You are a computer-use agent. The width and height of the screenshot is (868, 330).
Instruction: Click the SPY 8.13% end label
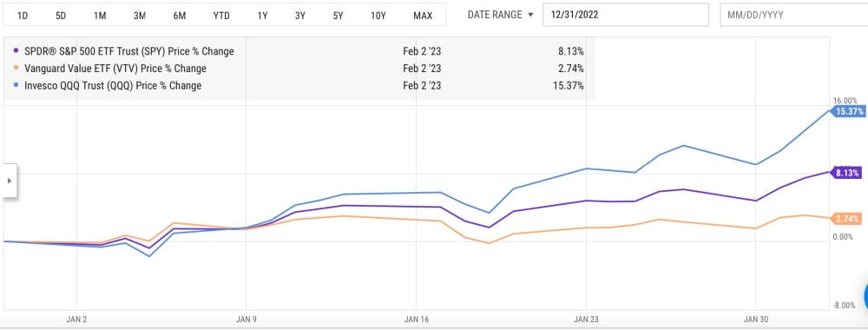point(845,173)
